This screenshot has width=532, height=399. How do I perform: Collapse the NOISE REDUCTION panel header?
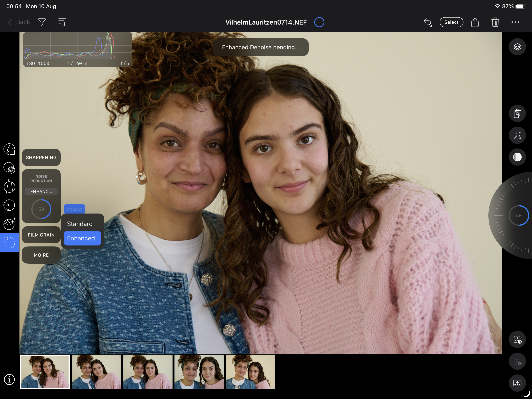point(41,179)
